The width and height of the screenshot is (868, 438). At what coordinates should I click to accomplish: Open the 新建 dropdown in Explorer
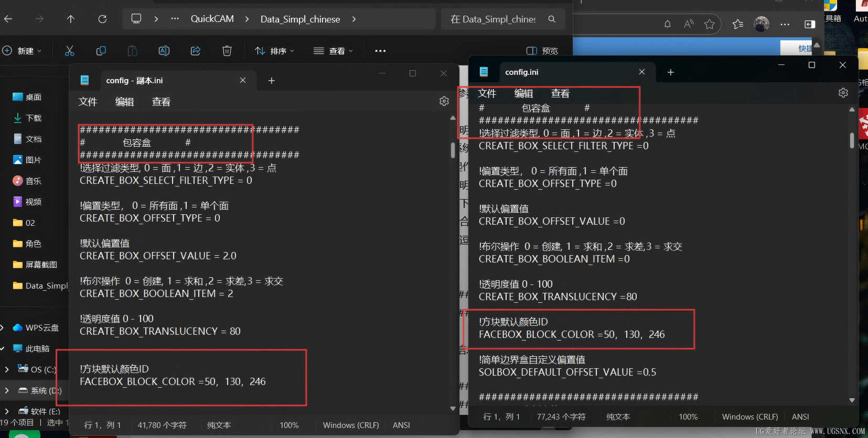click(23, 51)
